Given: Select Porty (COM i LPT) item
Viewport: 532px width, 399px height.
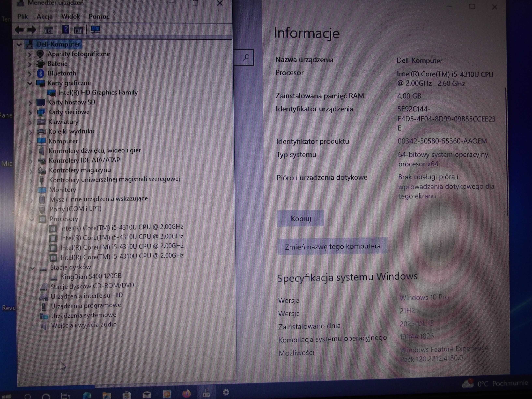Looking at the screenshot, I should [x=75, y=209].
